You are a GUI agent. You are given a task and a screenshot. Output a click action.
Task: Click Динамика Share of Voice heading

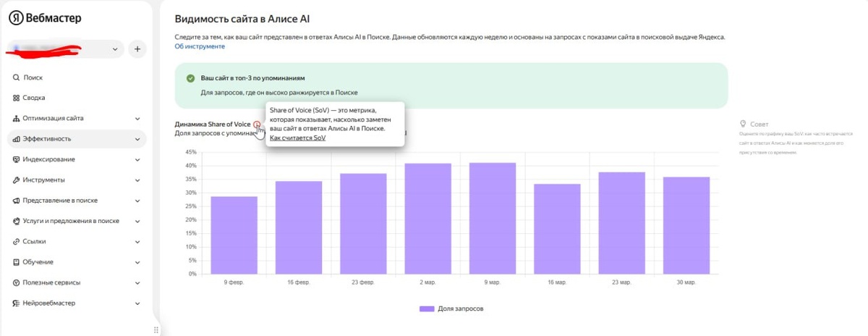213,125
